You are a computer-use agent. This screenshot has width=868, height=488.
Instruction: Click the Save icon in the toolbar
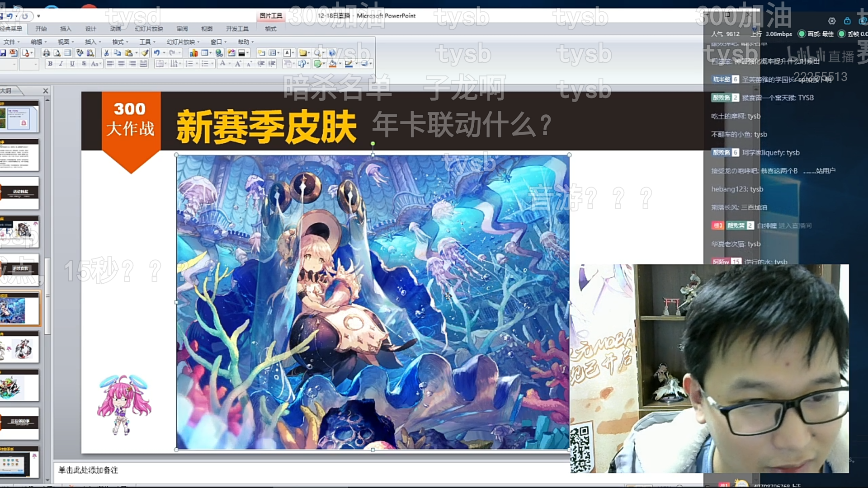(x=3, y=53)
